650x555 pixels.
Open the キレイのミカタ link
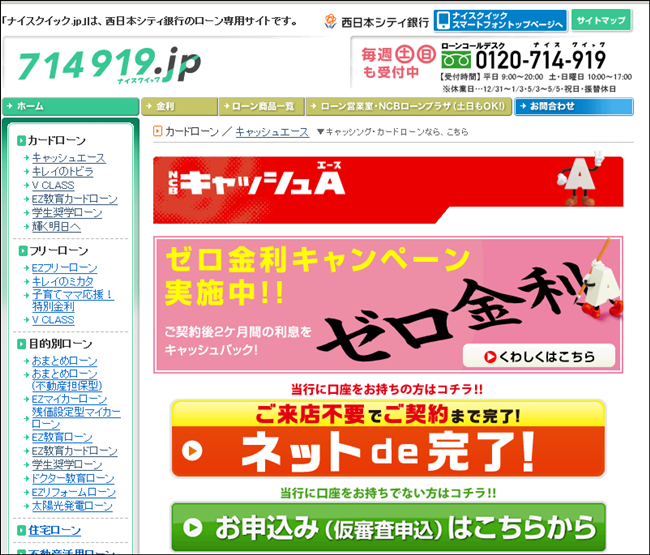coord(63,281)
